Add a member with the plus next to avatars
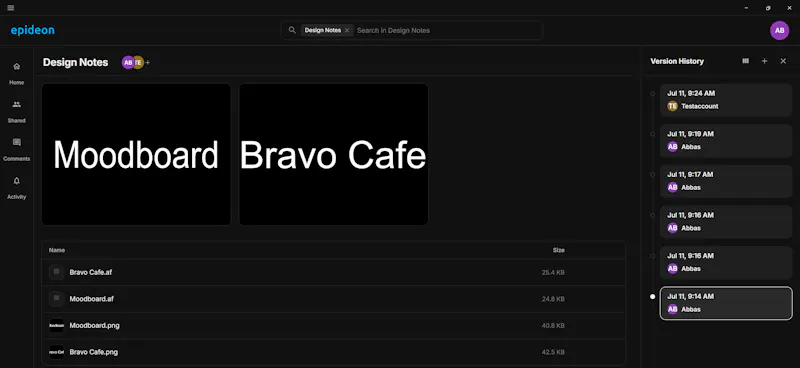 (148, 62)
